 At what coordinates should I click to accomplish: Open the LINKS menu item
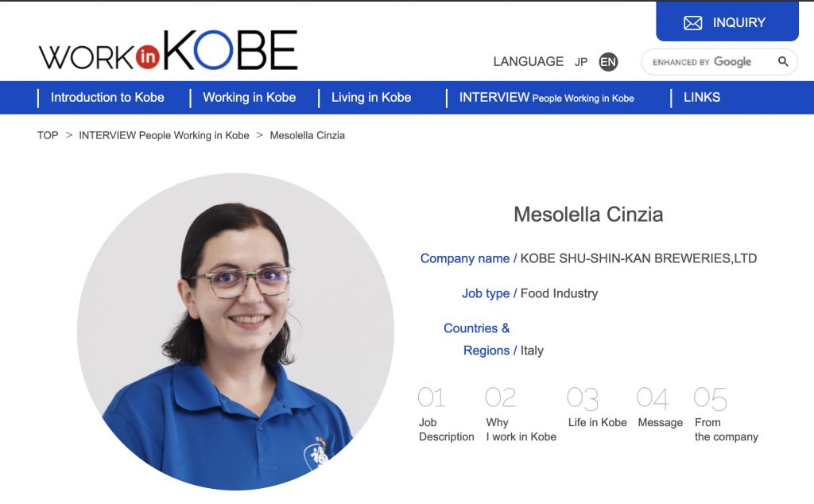click(x=702, y=98)
